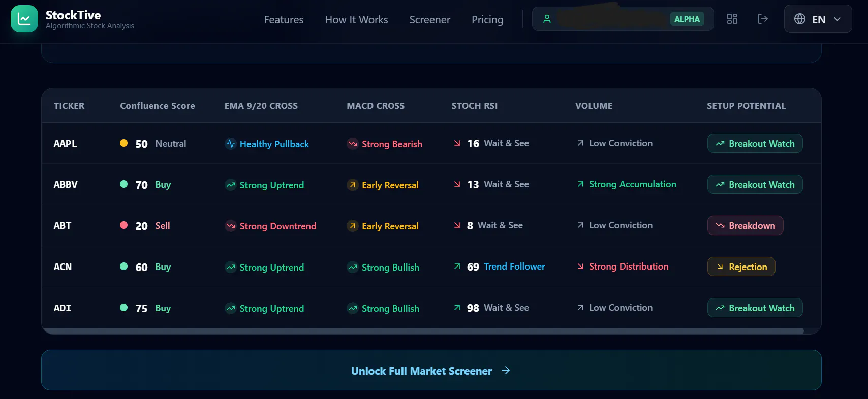This screenshot has height=399, width=868.
Task: Select the ACN ticker cell
Action: tap(63, 267)
